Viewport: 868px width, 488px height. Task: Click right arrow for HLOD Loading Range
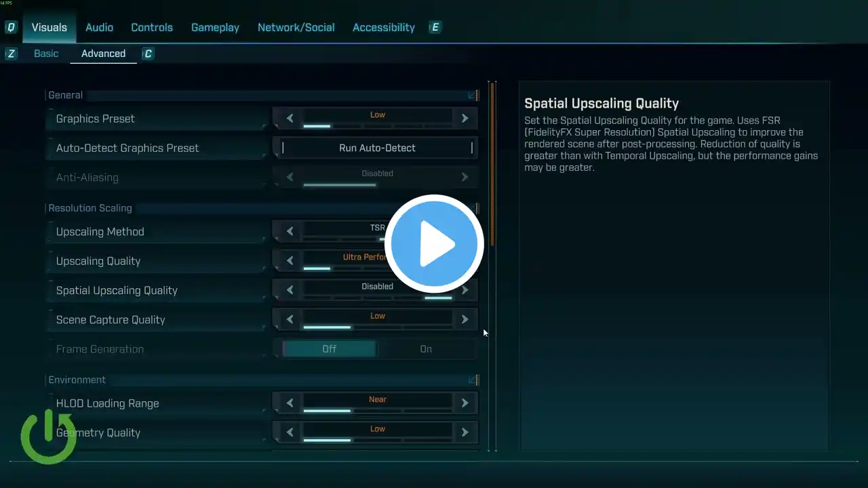pos(465,403)
